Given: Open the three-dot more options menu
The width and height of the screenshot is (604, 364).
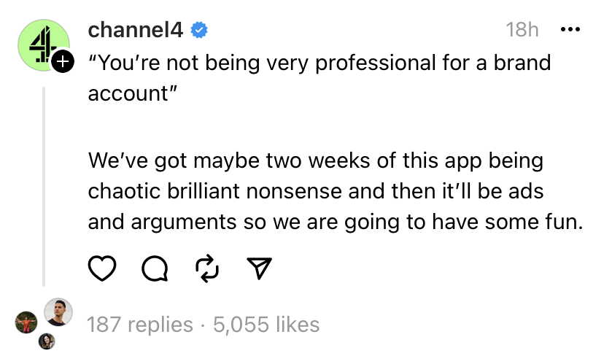Looking at the screenshot, I should [569, 30].
